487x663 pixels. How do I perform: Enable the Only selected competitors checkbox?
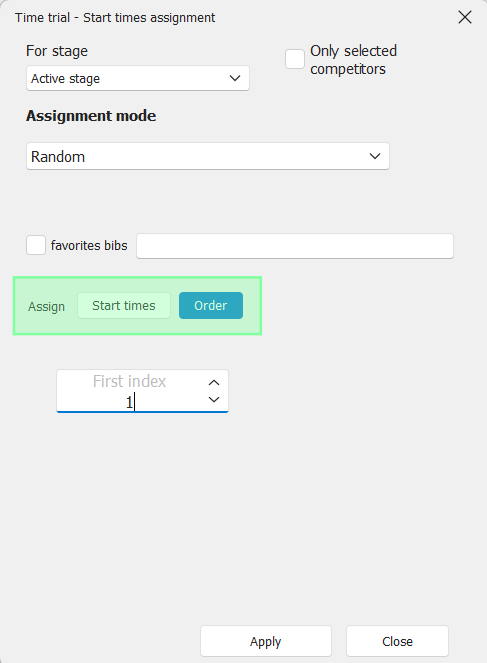coord(295,59)
